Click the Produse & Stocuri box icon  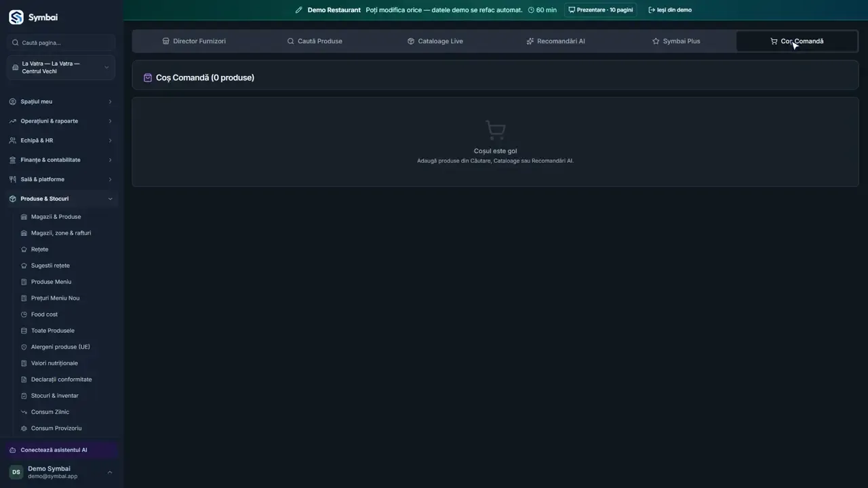[x=13, y=199]
